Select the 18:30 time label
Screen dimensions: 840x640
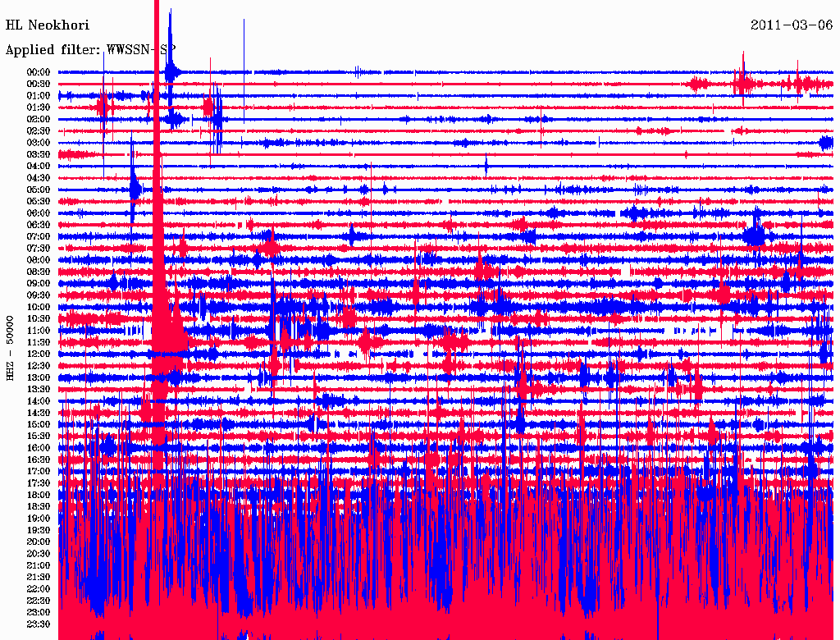[39, 507]
